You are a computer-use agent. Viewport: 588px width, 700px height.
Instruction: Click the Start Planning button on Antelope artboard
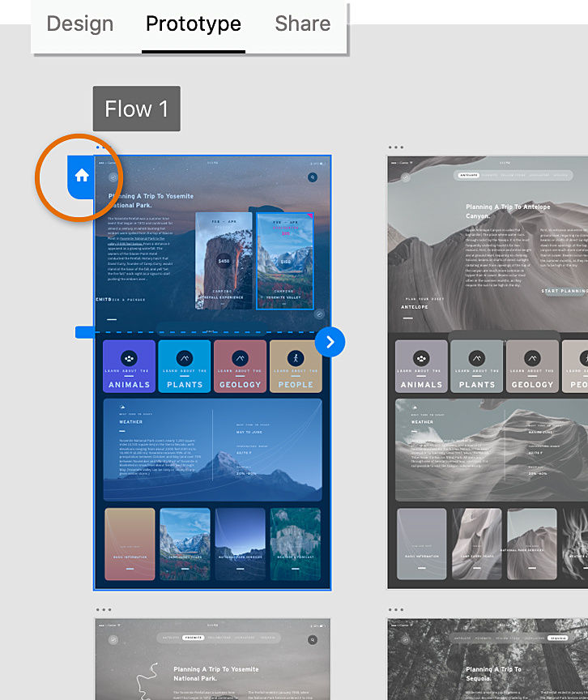[x=564, y=291]
